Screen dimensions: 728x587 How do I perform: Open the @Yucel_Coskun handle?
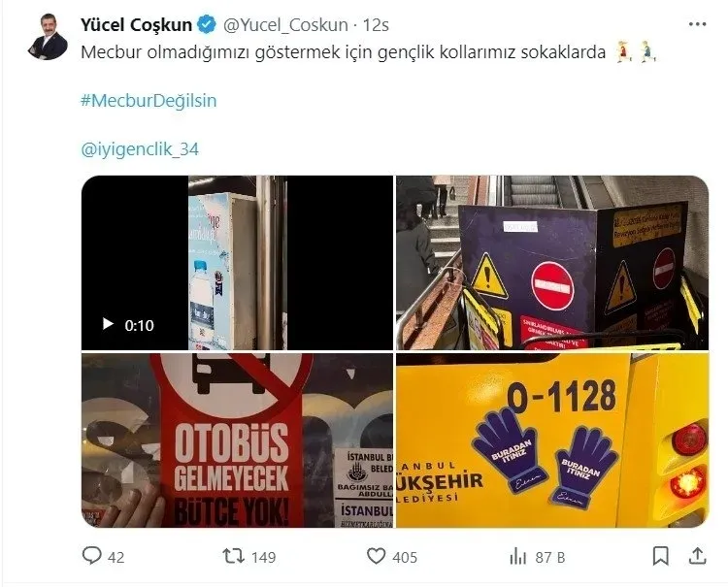point(285,25)
